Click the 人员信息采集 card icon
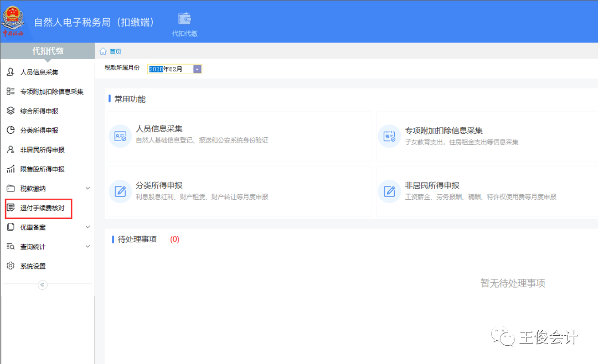The height and width of the screenshot is (364, 598). [120, 136]
